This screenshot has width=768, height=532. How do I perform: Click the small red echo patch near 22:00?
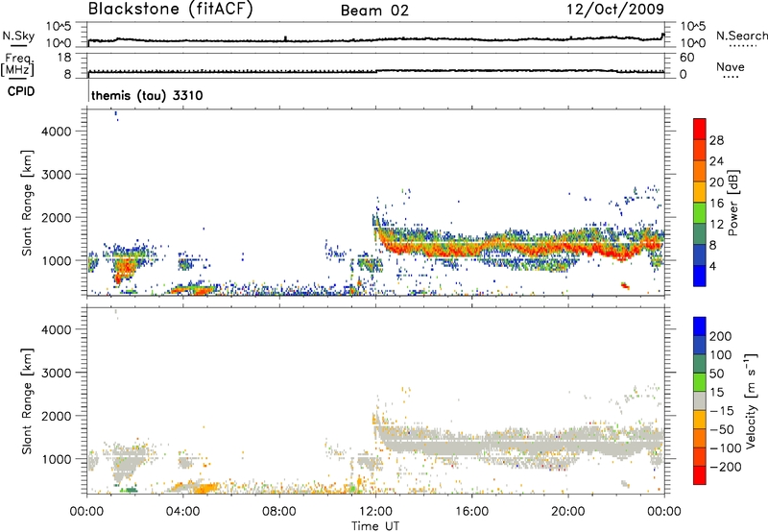[x=625, y=285]
